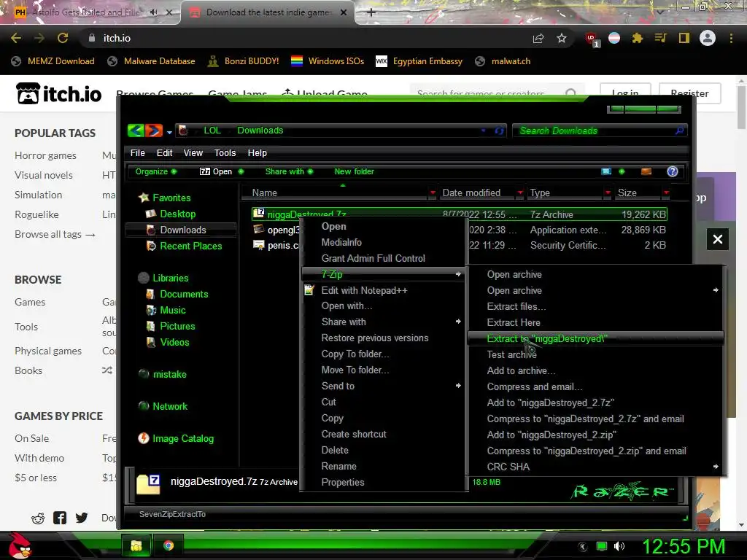This screenshot has height=560, width=747.
Task: Expand recent locations dropdown beside forward button
Action: (x=169, y=132)
